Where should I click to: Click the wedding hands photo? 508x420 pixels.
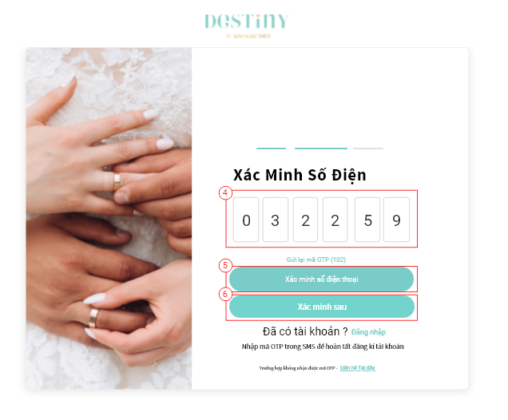[109, 219]
